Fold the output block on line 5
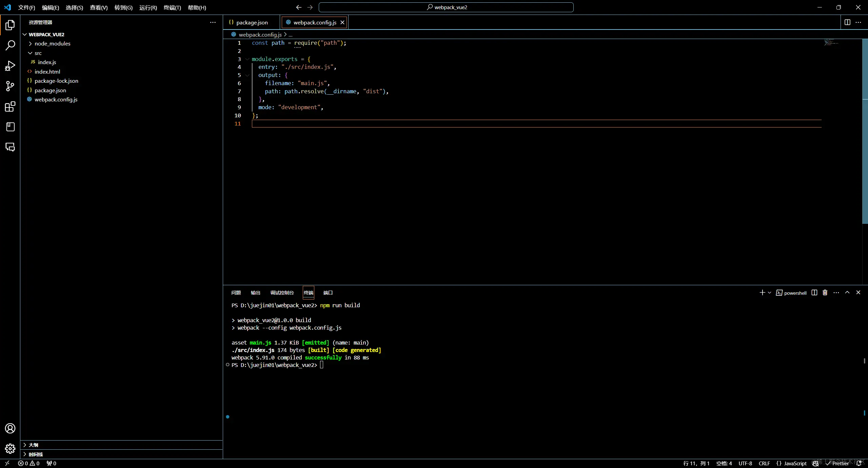 coord(248,75)
